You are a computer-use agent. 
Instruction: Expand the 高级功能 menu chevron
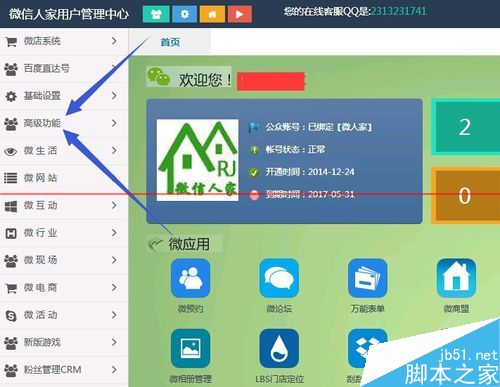click(114, 123)
